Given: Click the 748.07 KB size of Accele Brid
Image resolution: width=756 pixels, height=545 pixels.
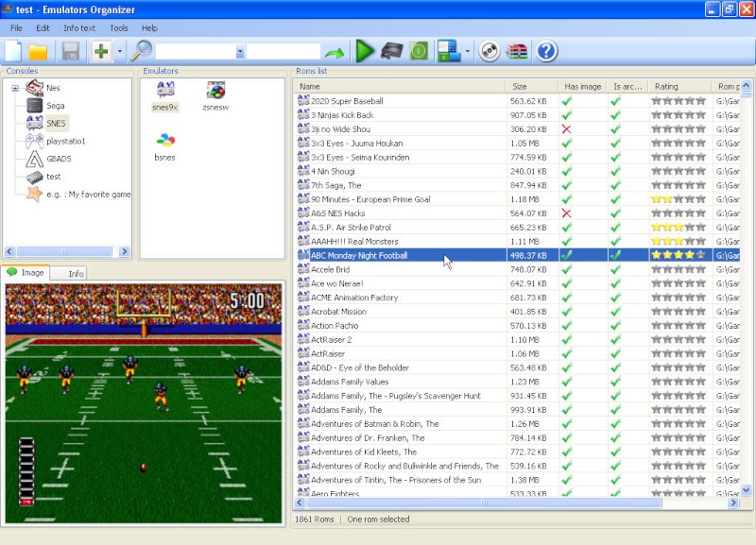Looking at the screenshot, I should click(528, 269).
